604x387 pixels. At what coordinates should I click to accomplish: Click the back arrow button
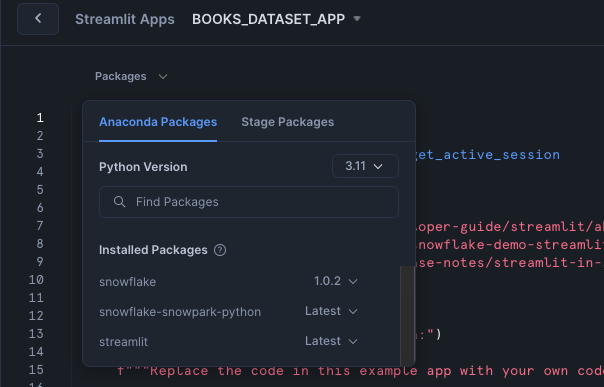coord(38,18)
